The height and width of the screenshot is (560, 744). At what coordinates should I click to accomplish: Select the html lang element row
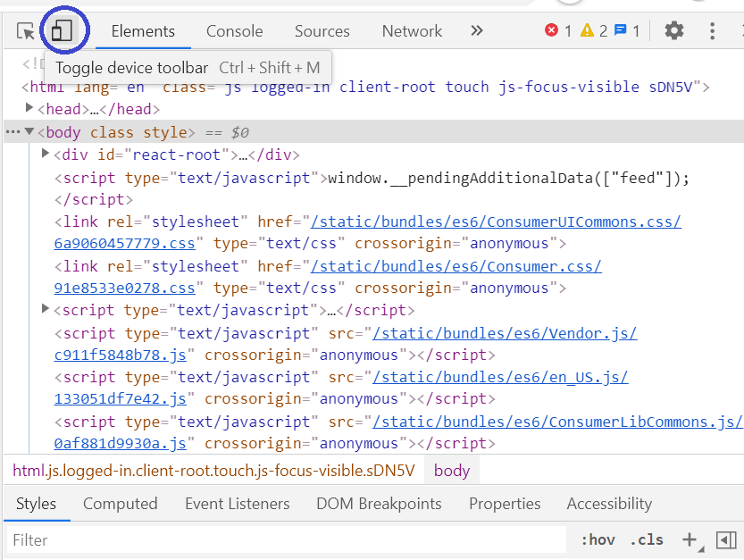tap(365, 87)
